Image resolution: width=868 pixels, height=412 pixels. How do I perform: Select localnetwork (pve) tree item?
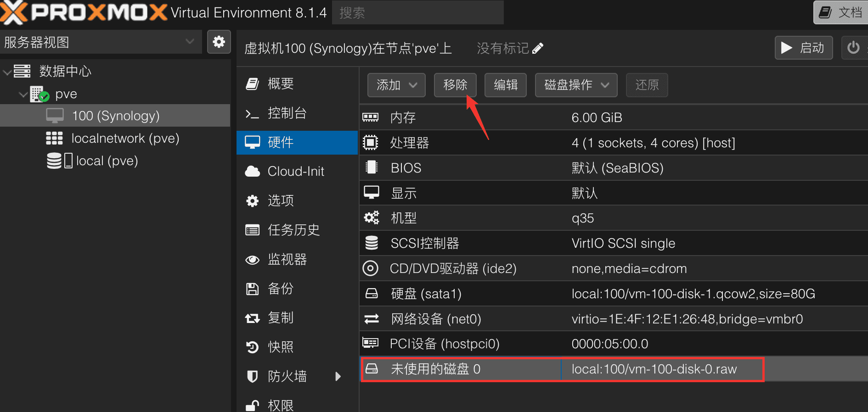pos(125,138)
